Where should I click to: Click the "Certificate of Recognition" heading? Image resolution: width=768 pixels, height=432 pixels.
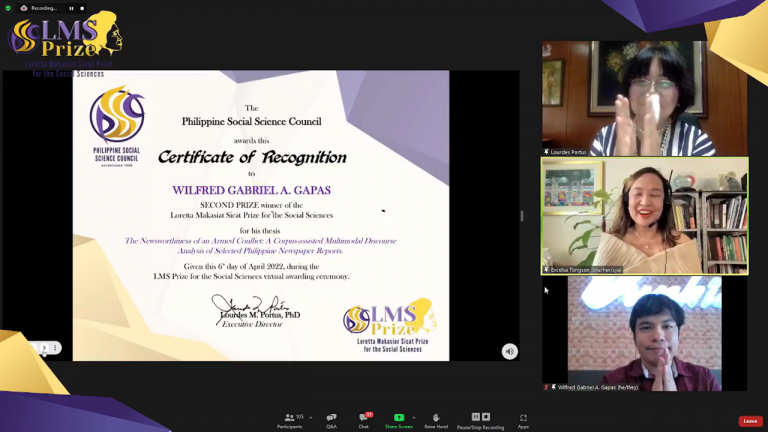pyautogui.click(x=252, y=157)
